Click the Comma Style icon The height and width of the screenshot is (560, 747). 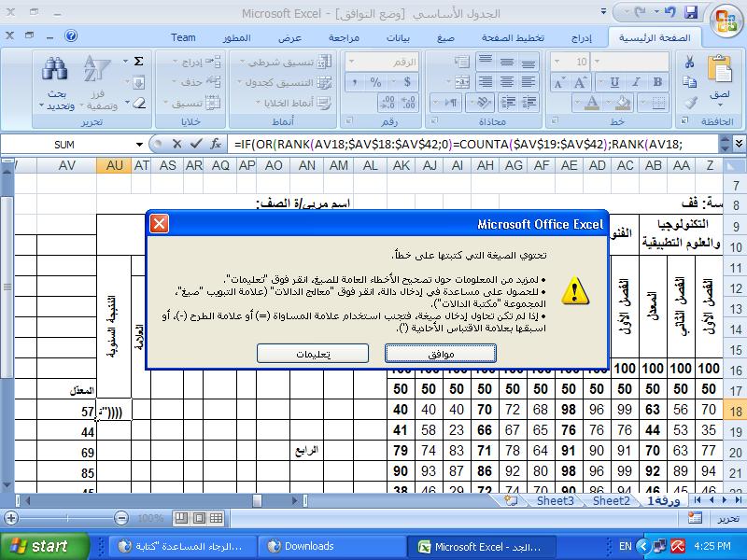click(355, 82)
